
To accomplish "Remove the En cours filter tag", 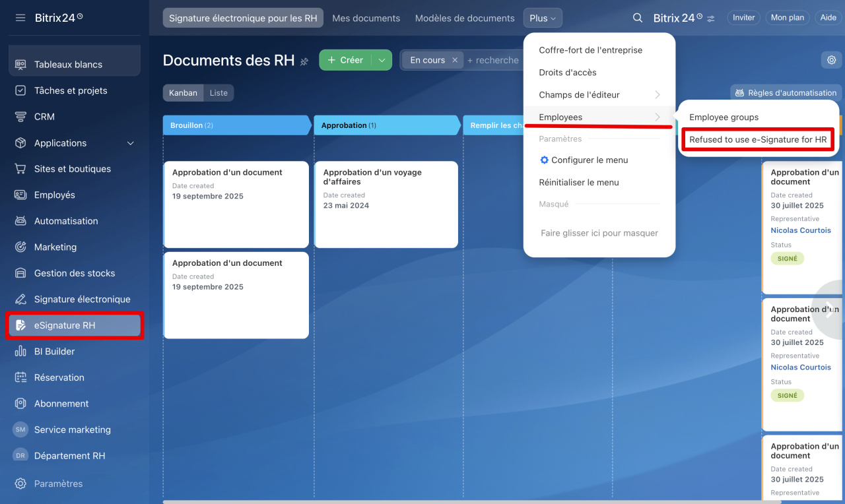I will (x=455, y=60).
